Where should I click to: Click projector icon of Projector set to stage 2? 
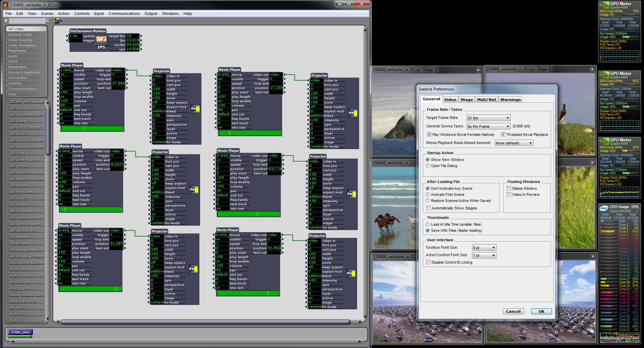[193, 190]
